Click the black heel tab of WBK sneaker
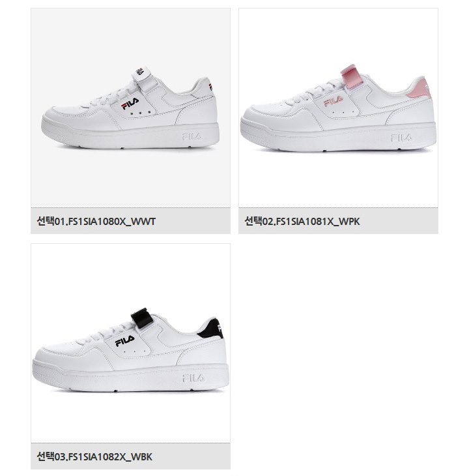This screenshot has height=476, width=469. pyautogui.click(x=211, y=329)
